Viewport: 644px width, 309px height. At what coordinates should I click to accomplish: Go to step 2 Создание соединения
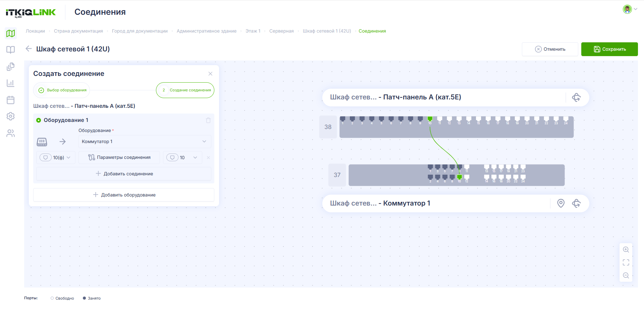tap(185, 90)
